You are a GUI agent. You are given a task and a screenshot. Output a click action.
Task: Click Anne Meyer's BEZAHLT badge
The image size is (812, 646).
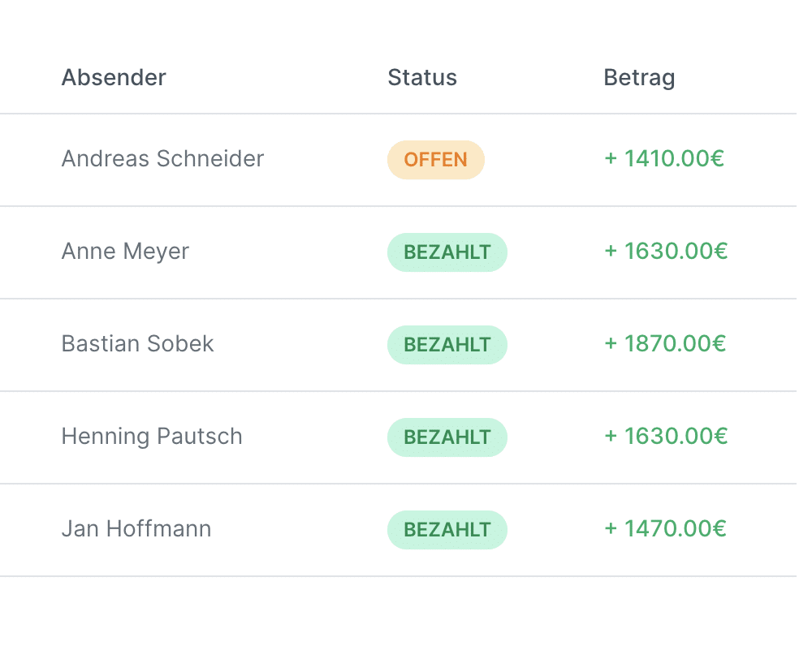coord(447,252)
